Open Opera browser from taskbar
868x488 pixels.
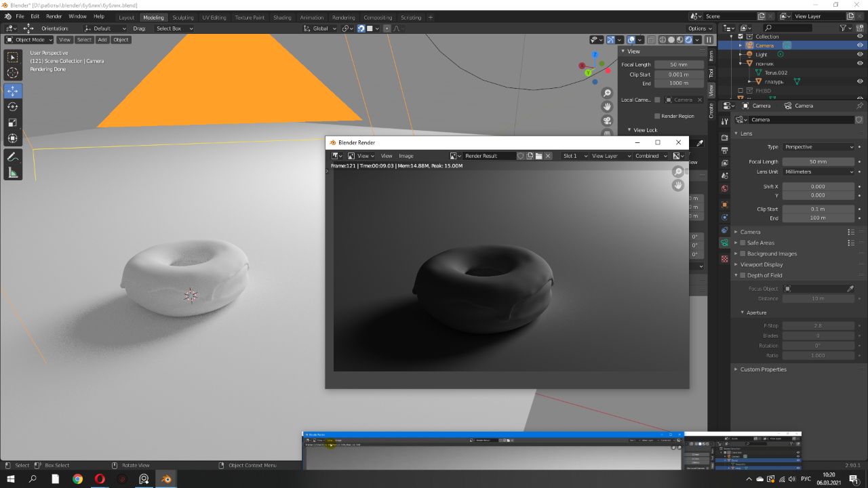[100, 479]
